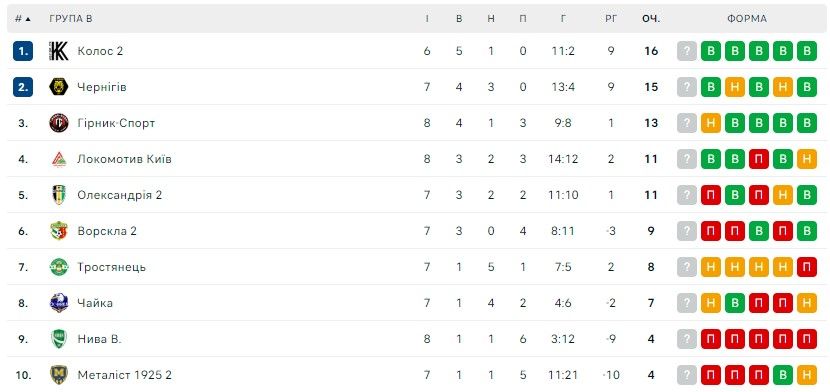Click the ФОРМА column header
The width and height of the screenshot is (830, 392).
pos(746,19)
